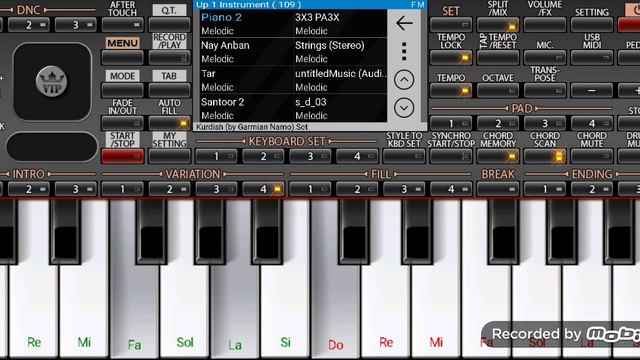Toggle After Touch
This screenshot has width=640, height=360.
(122, 25)
